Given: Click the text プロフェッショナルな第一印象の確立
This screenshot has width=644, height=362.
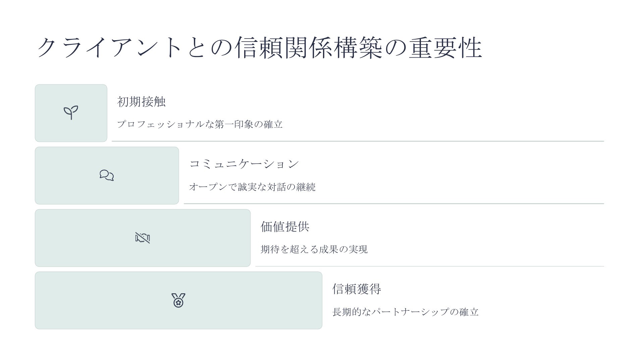Looking at the screenshot, I should click(200, 124).
